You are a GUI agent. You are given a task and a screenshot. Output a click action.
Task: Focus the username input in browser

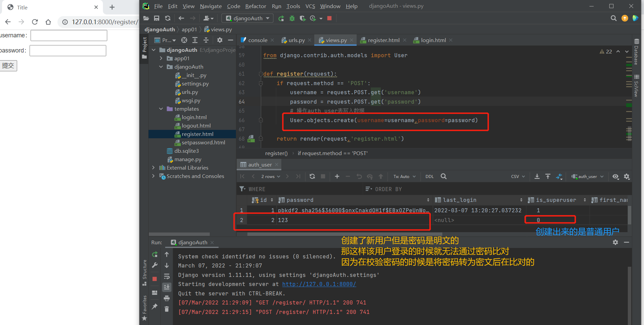(69, 35)
